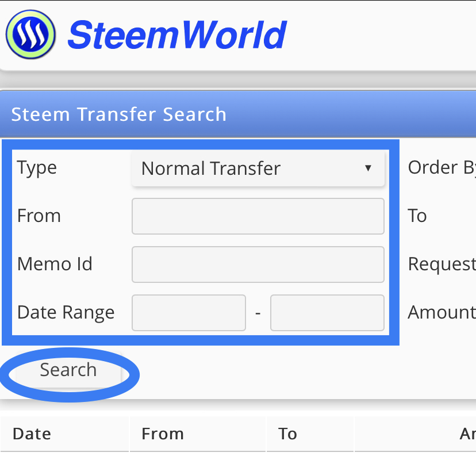Click the small arrow in the Type combo box
476x456 pixels.
pyautogui.click(x=368, y=168)
